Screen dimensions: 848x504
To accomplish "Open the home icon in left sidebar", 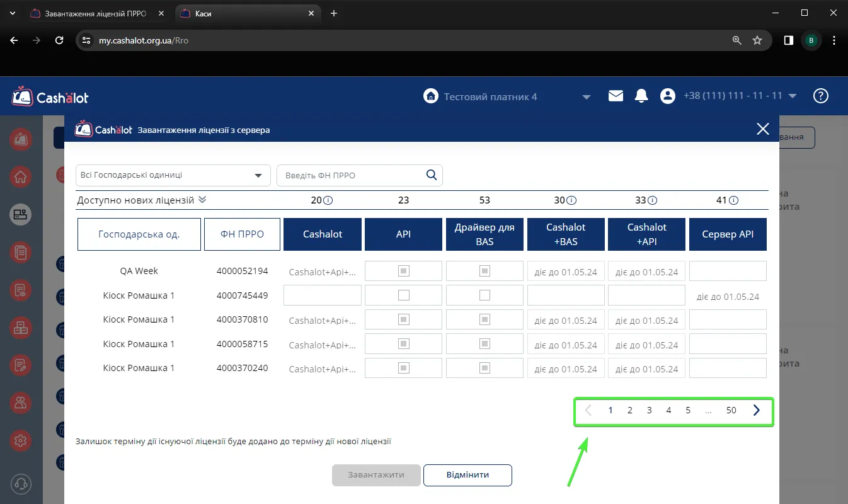I will pos(21,177).
